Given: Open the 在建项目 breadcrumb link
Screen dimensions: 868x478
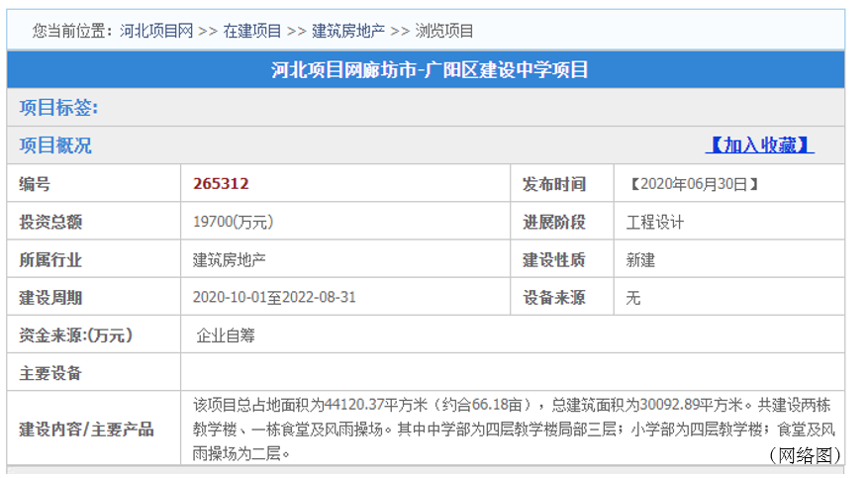Looking at the screenshot, I should [251, 31].
